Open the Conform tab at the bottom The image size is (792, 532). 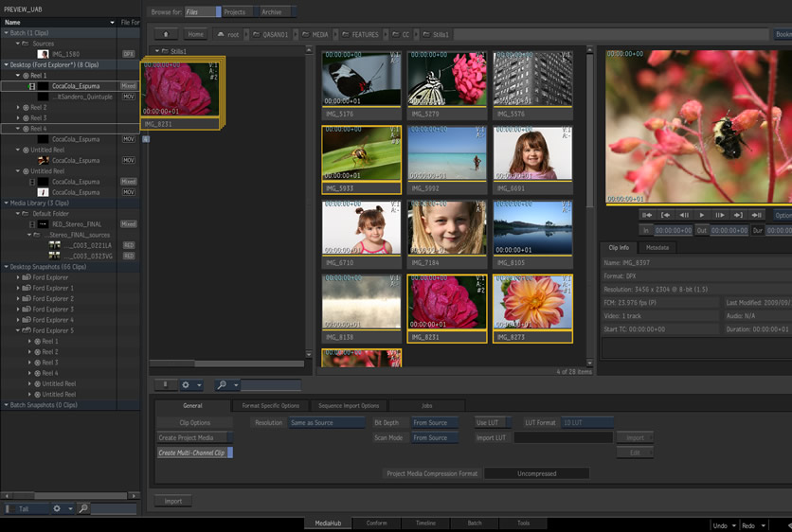pos(376,523)
